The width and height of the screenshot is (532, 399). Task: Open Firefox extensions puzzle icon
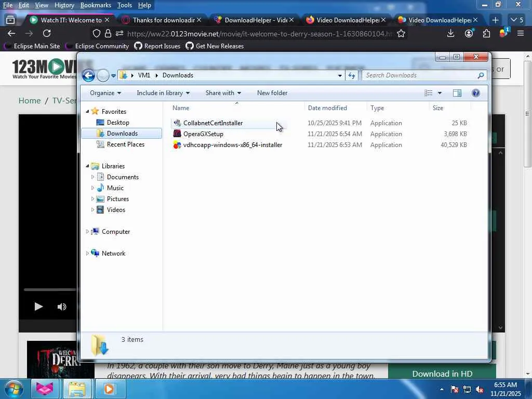point(486,33)
